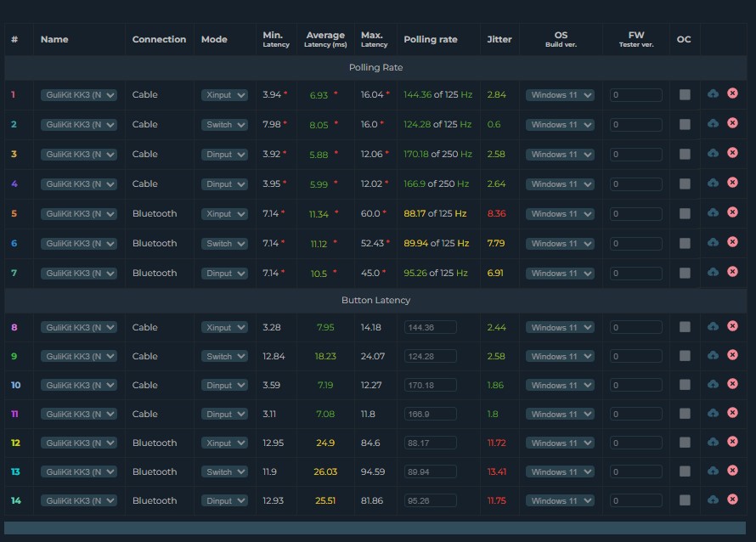This screenshot has height=542, width=756.
Task: Toggle OC checkbox in row 7
Action: tap(685, 273)
